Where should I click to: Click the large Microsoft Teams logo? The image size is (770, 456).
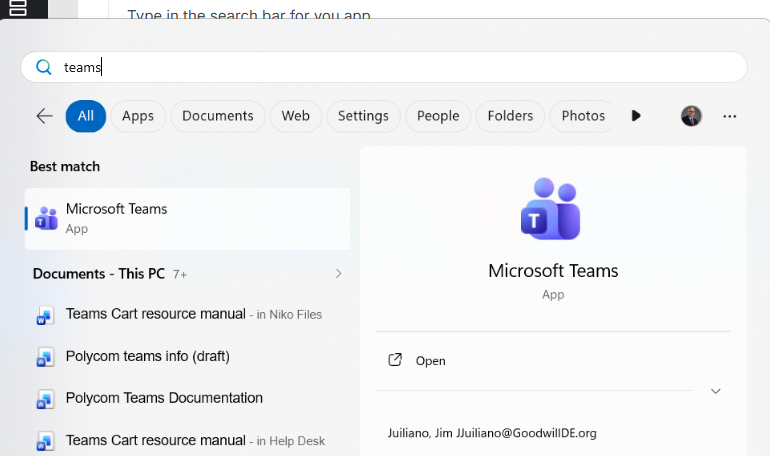[552, 209]
